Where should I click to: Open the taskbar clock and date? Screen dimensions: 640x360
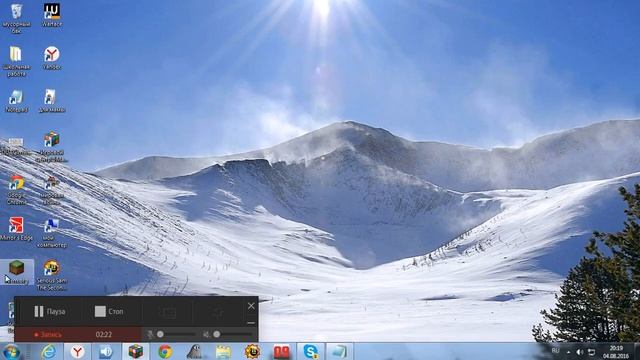tap(616, 352)
